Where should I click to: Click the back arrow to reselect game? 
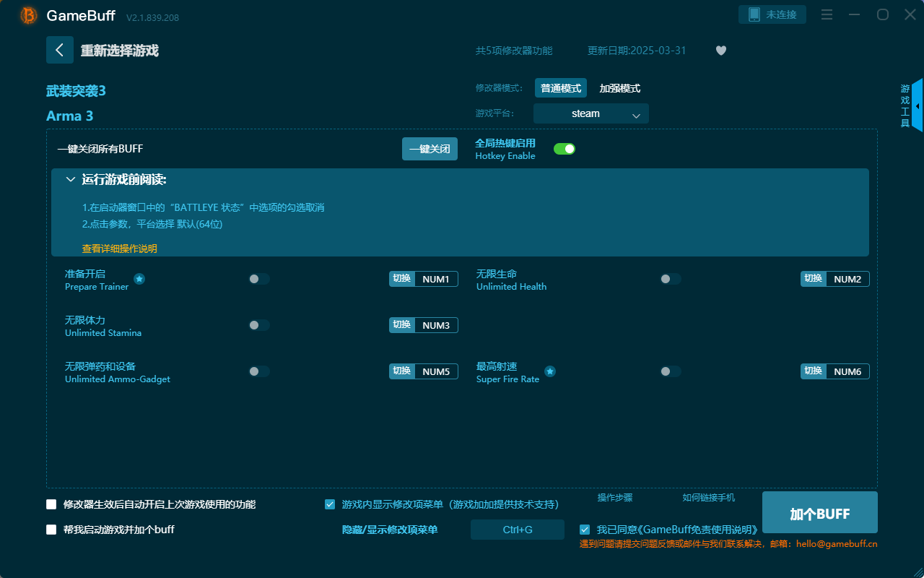[60, 50]
